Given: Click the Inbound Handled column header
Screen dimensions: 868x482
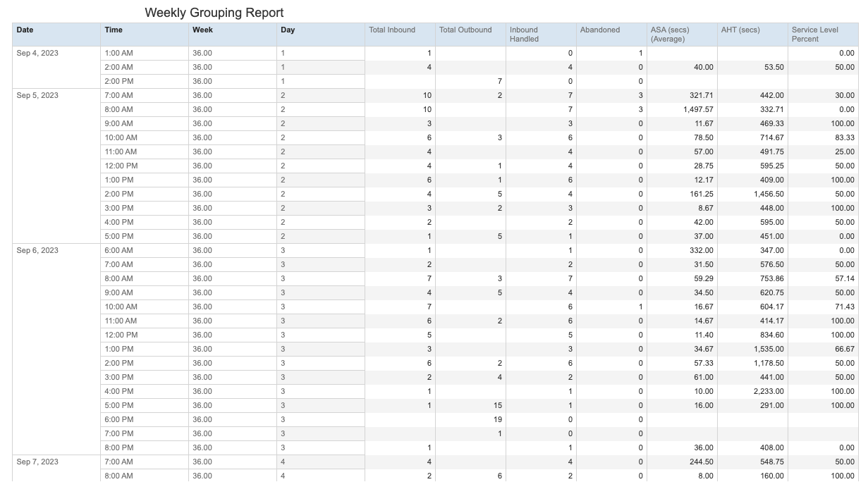Looking at the screenshot, I should tap(524, 35).
